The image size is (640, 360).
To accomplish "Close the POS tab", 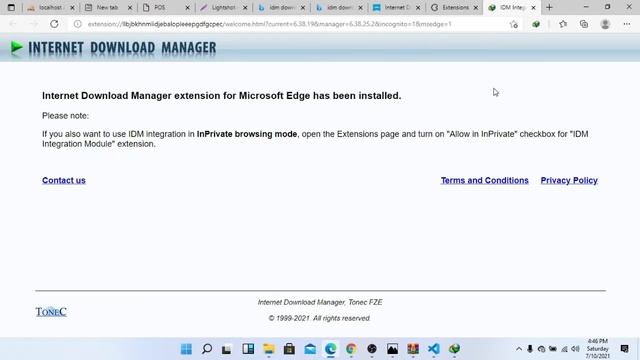I will point(188,8).
